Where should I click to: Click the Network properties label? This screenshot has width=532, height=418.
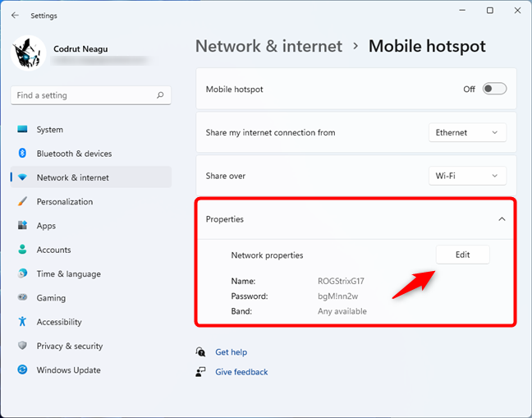(x=267, y=255)
